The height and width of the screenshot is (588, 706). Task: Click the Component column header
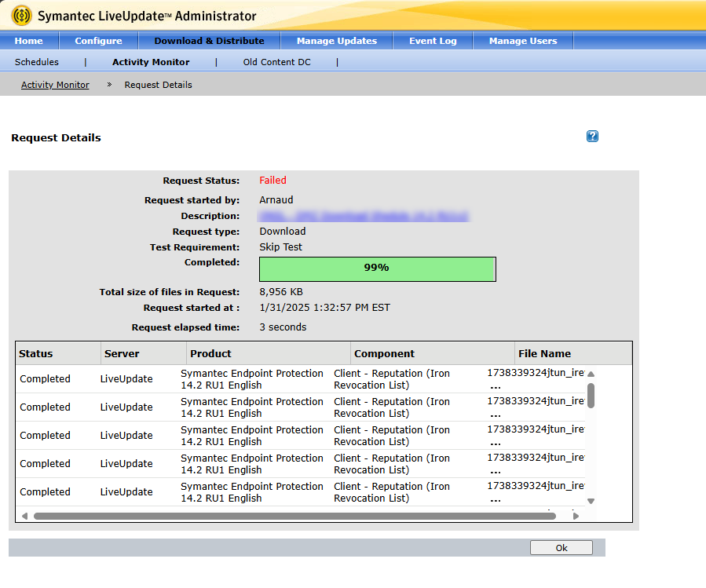pyautogui.click(x=433, y=353)
